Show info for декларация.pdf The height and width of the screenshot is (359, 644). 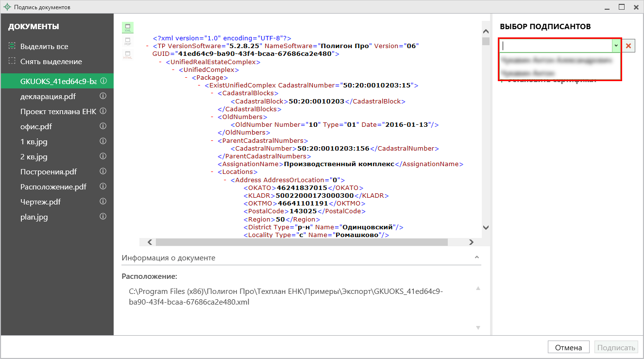103,97
